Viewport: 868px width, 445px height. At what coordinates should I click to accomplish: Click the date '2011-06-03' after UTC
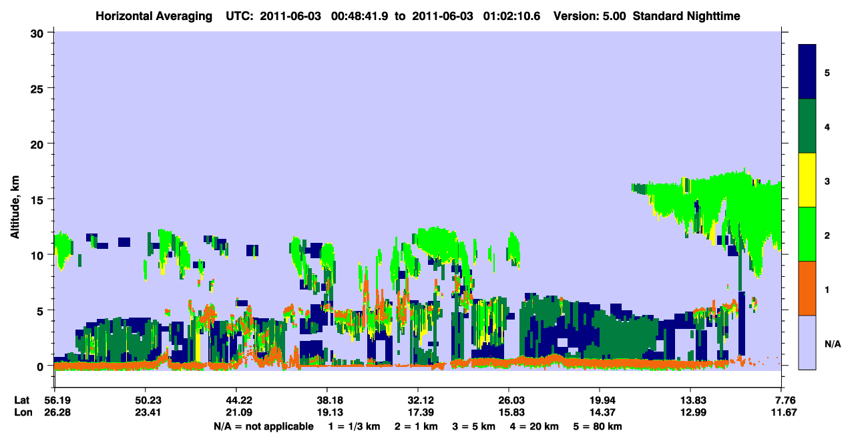coord(291,16)
